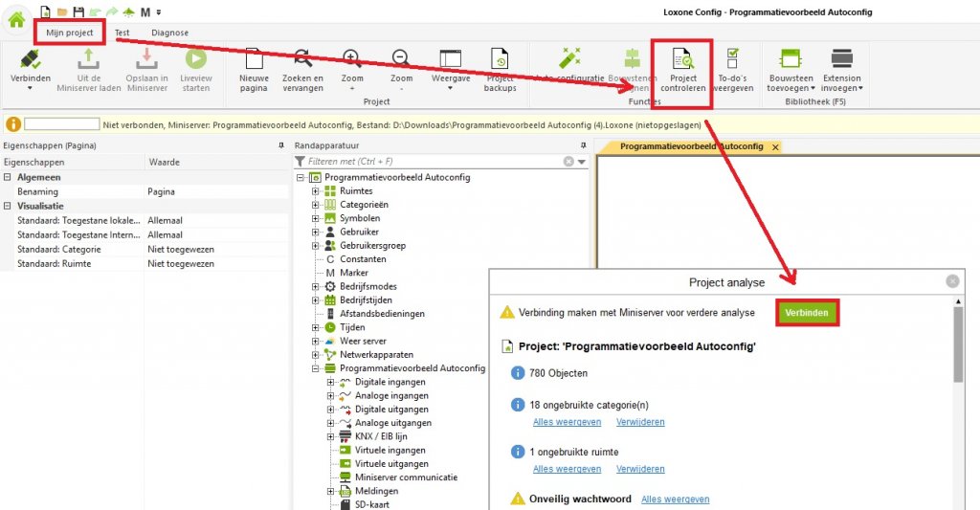This screenshot has width=980, height=510.
Task: Open the filter options dropdown arrow
Action: click(x=582, y=162)
